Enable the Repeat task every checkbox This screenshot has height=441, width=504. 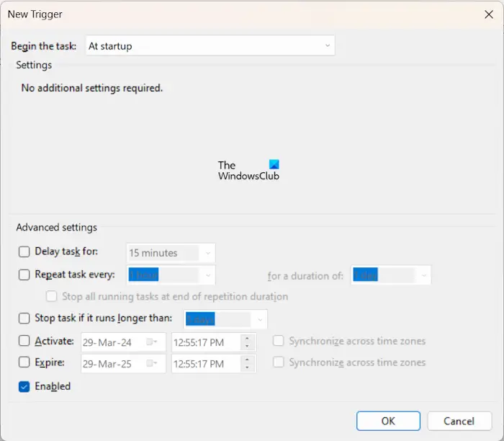click(24, 275)
